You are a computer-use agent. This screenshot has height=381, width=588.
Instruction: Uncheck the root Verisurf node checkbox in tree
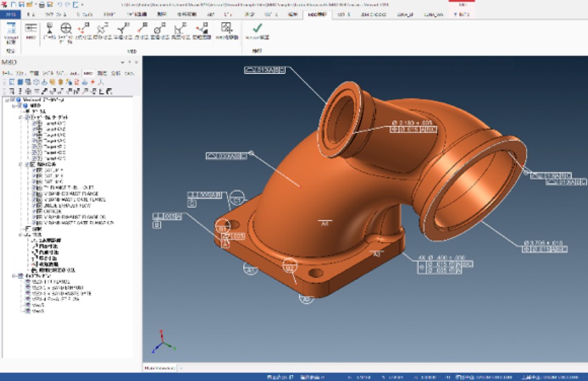pos(13,100)
